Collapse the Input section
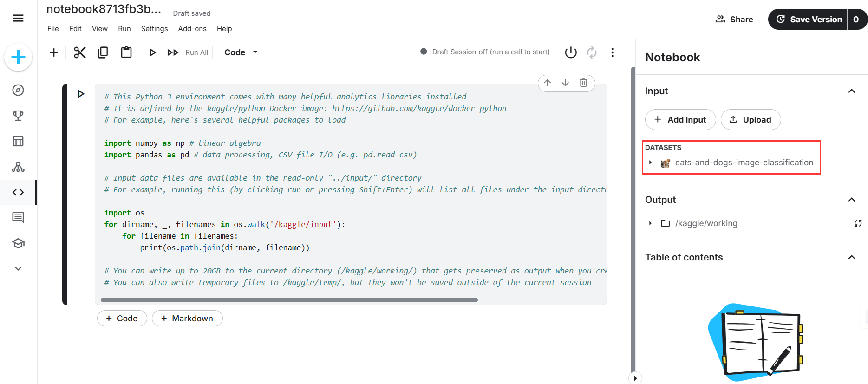 pyautogui.click(x=851, y=91)
